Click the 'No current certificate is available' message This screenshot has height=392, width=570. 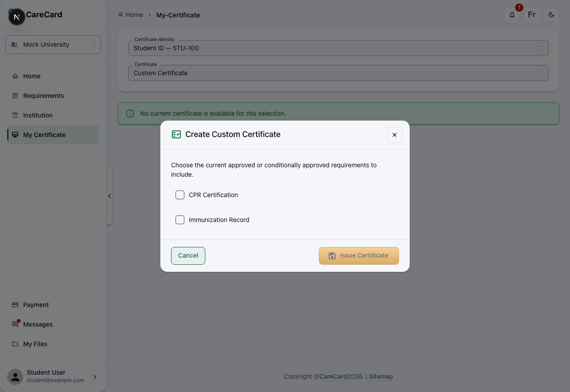tap(213, 113)
